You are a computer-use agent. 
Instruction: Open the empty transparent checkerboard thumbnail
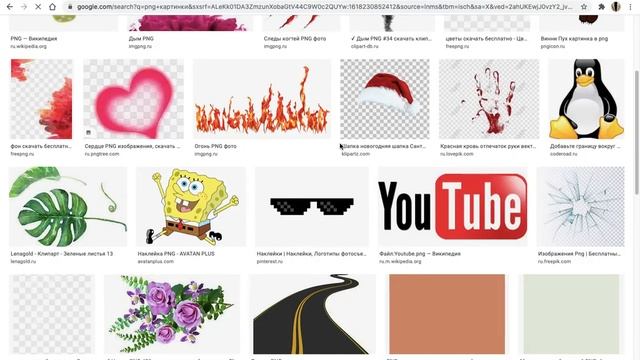52,314
